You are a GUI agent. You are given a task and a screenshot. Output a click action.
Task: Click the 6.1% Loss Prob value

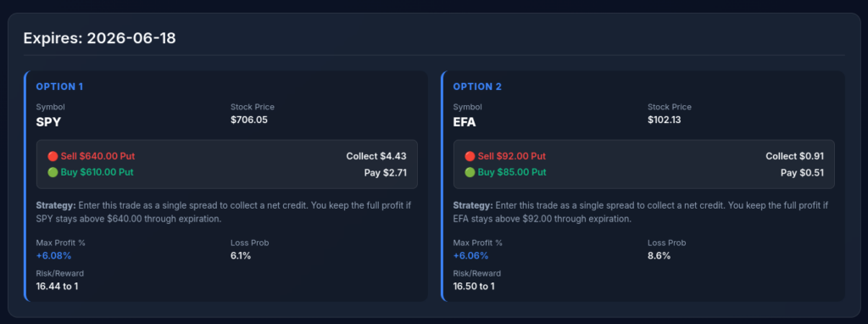point(241,256)
